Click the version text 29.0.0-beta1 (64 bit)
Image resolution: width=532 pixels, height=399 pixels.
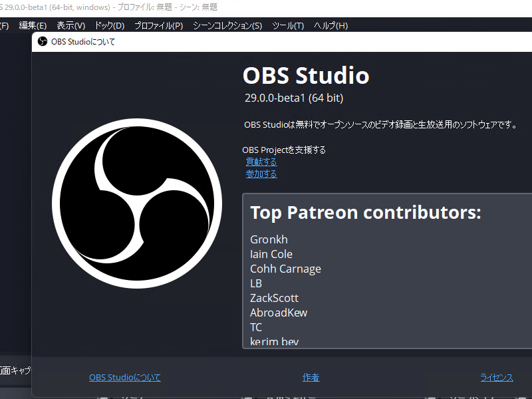tap(294, 98)
